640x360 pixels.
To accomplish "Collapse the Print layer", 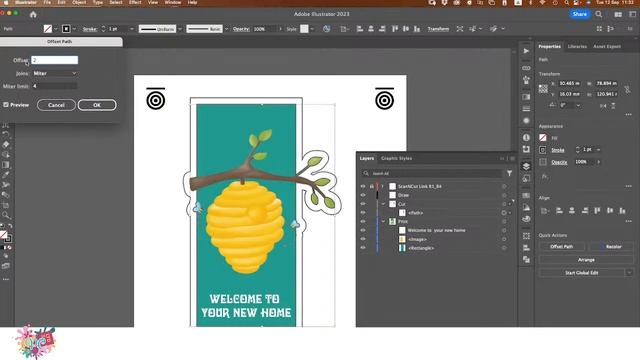I will [383, 221].
